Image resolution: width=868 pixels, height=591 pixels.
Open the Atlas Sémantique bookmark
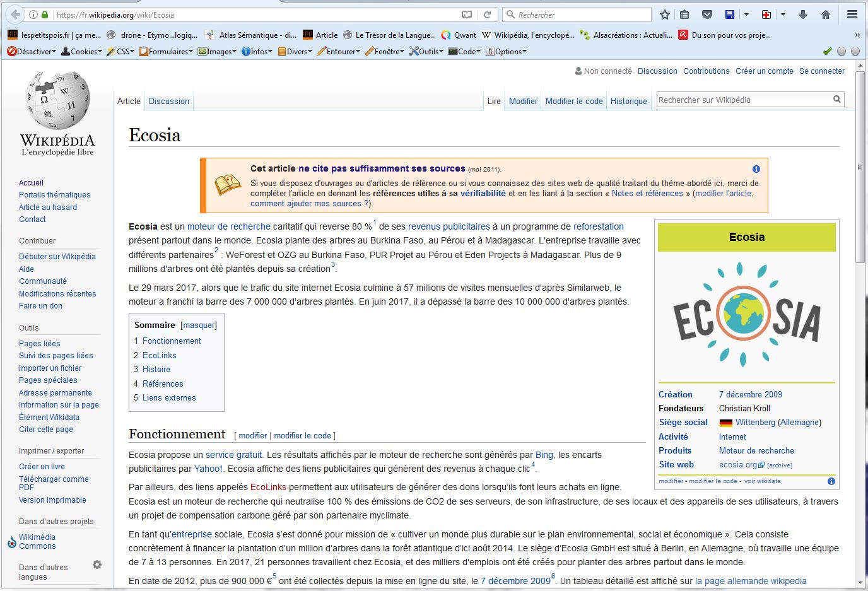coord(252,35)
